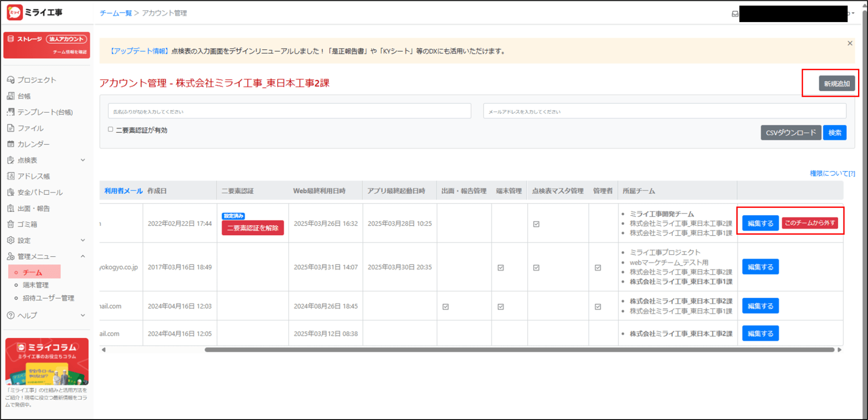The width and height of the screenshot is (868, 420).
Task: Dismiss the アップデート情報 banner with X
Action: click(x=850, y=43)
